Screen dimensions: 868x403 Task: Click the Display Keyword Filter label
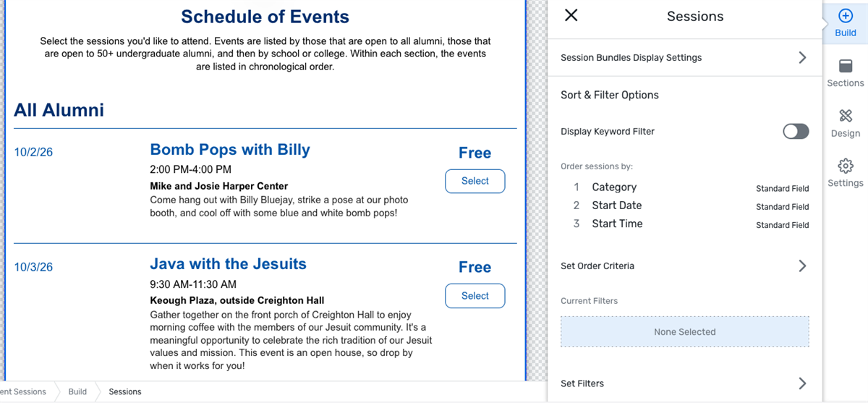[608, 131]
